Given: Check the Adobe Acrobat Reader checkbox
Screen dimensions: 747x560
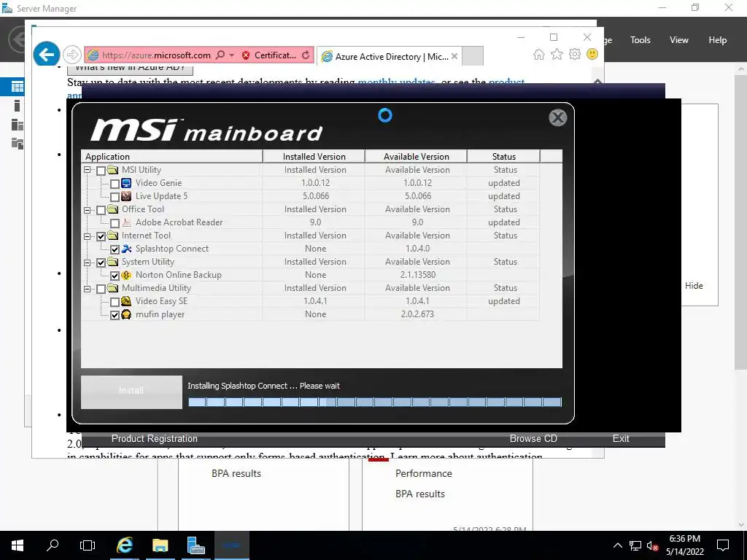Looking at the screenshot, I should 115,223.
